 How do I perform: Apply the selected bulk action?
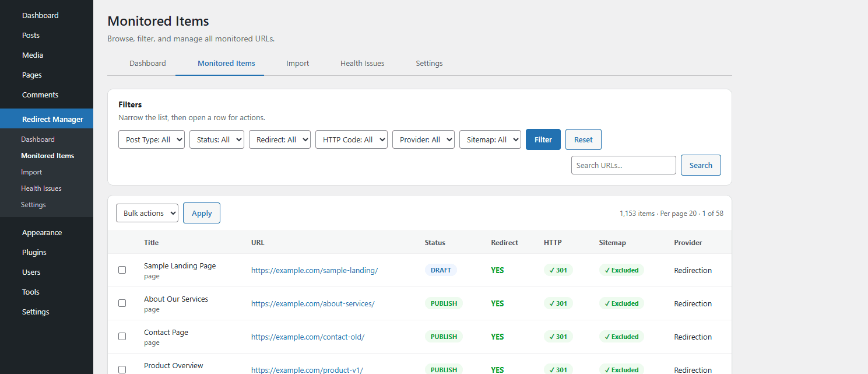tap(202, 213)
